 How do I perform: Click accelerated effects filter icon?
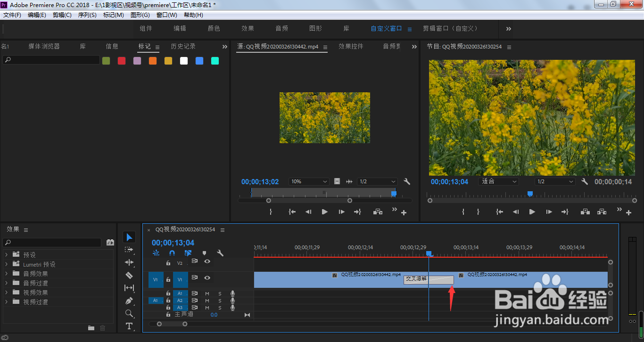(110, 243)
